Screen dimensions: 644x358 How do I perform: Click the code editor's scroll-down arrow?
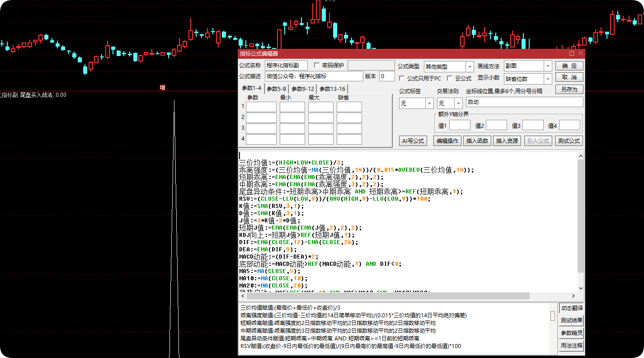click(581, 288)
